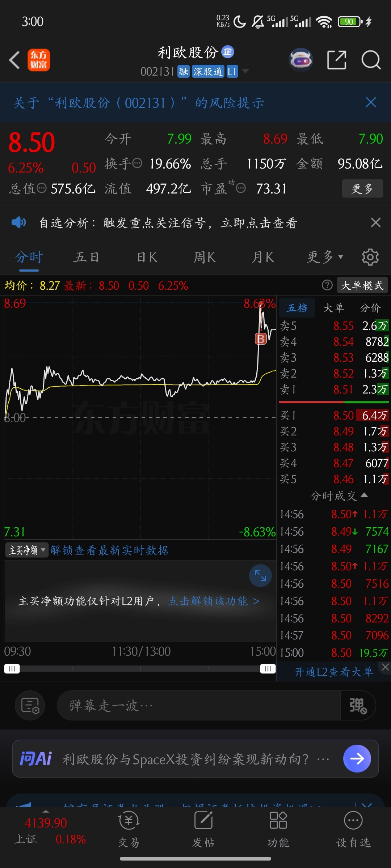Switch to the 分时 chart tab

point(29,258)
